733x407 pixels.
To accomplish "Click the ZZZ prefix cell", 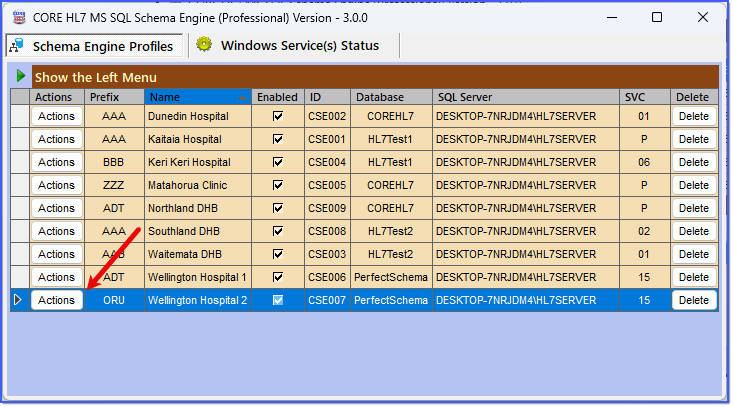I will [x=114, y=185].
